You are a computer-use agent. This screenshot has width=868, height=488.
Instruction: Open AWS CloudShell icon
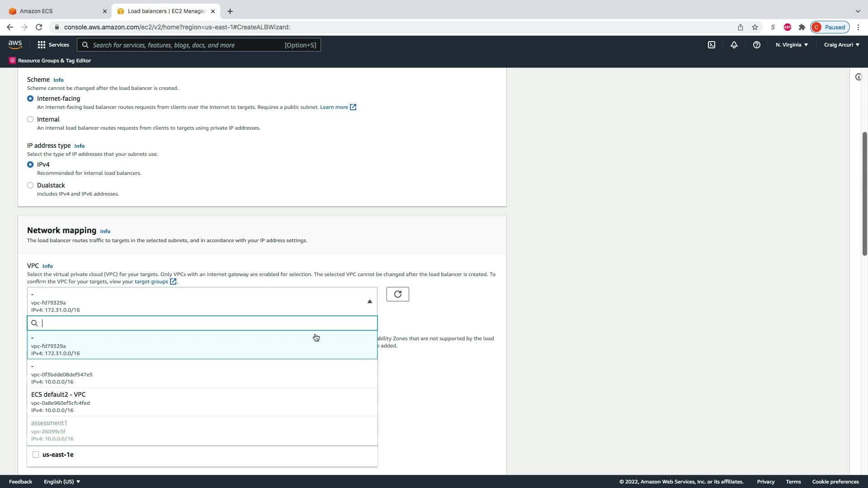coord(711,45)
